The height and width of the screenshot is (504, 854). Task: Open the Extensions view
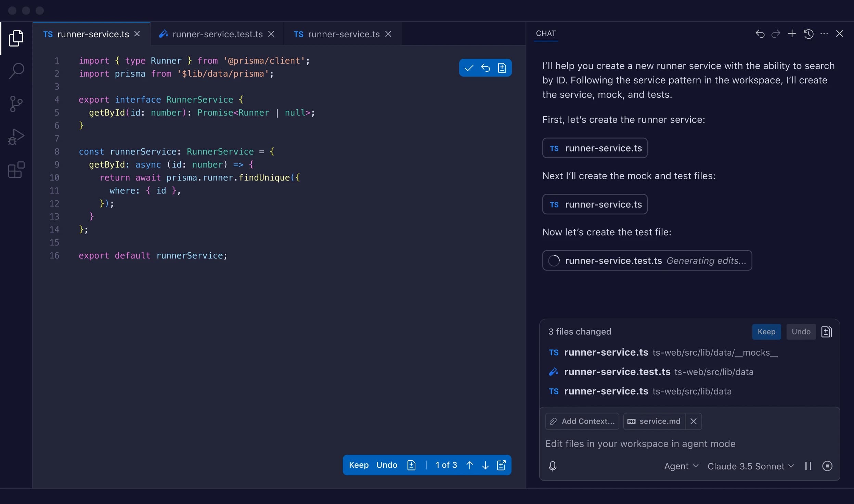click(x=16, y=170)
